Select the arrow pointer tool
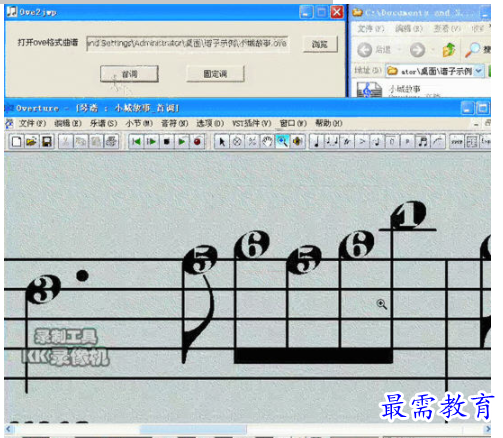The image size is (503, 438). point(222,142)
